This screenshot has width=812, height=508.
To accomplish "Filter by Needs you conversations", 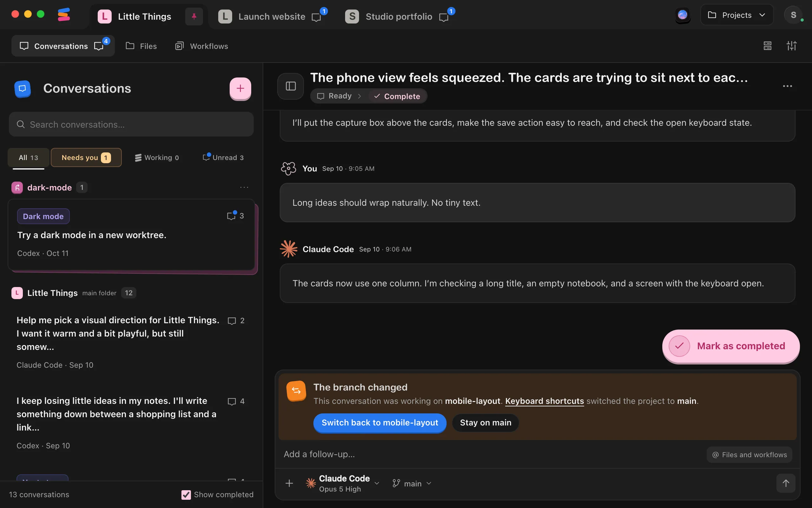I will (x=86, y=157).
